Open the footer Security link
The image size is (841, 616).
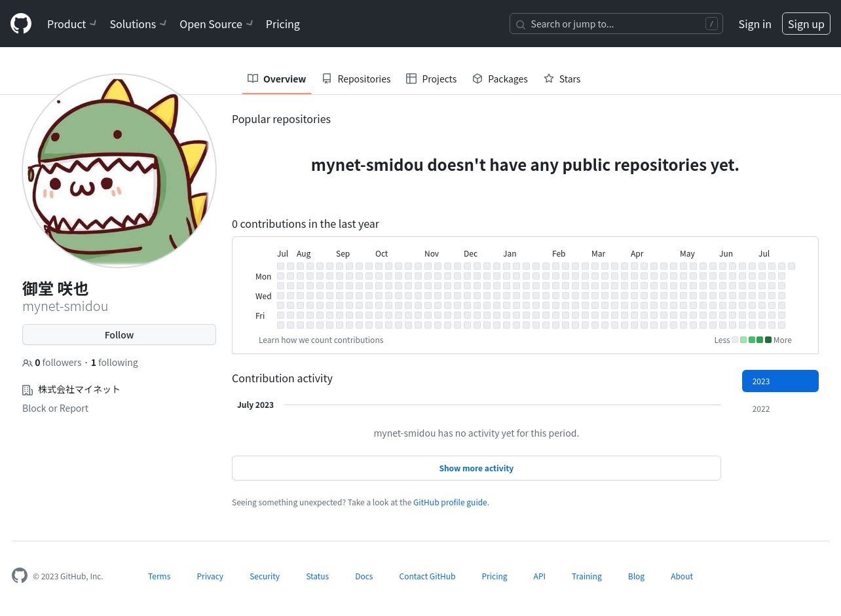coord(265,576)
